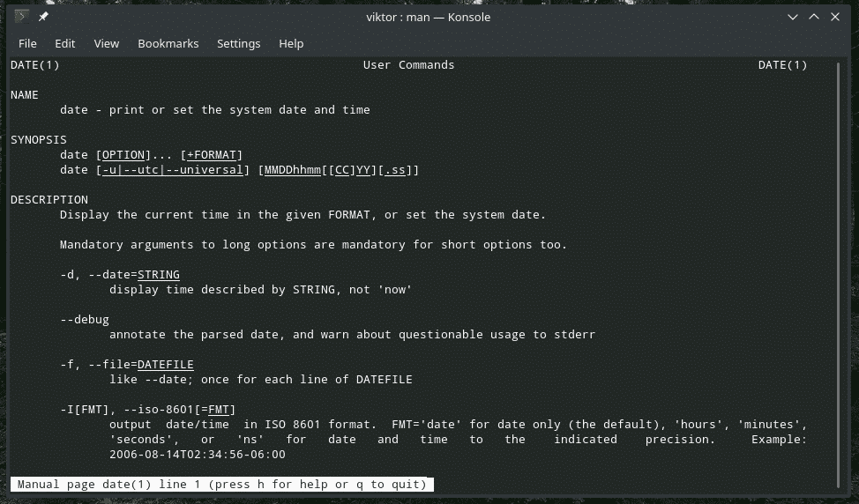Open the Settings menu
This screenshot has height=504, width=859.
(x=238, y=43)
